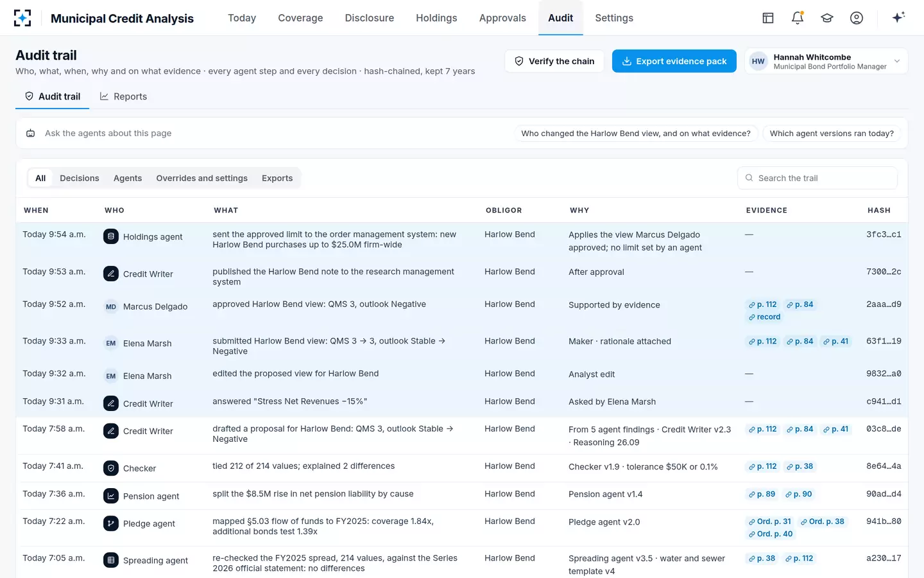Click the agent bot icon in ask bar
The height and width of the screenshot is (578, 924).
point(30,133)
